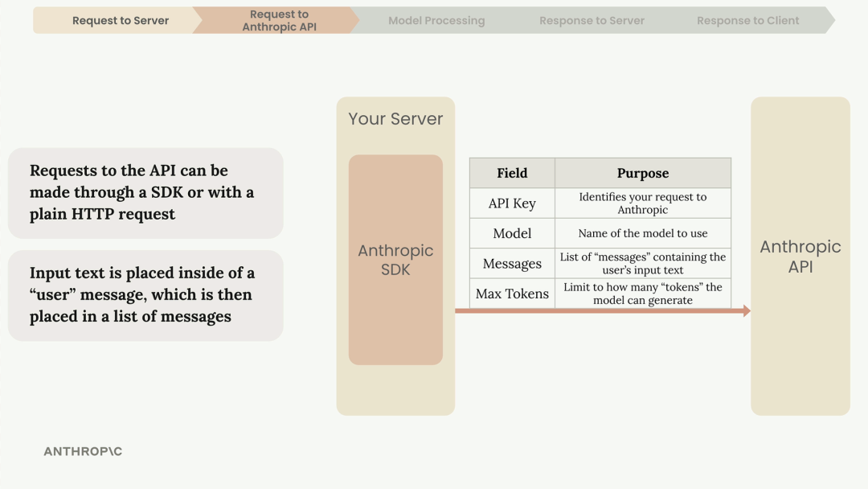Select the Model Processing step
The image size is (868, 489).
point(436,20)
